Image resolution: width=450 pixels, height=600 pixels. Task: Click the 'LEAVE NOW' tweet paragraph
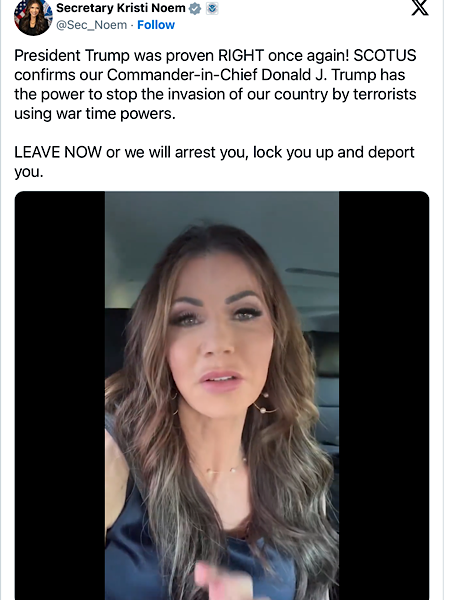[214, 162]
